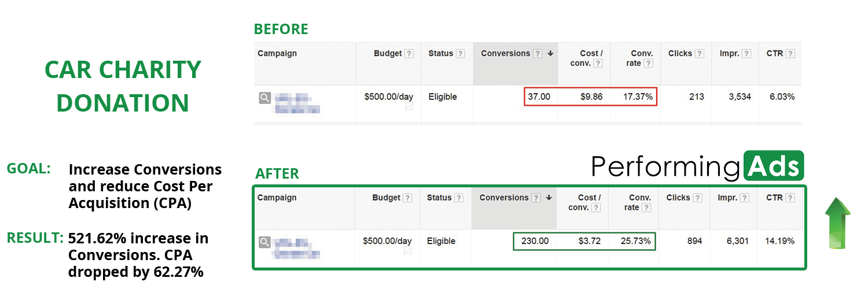Click the magnifier icon in AFTER campaign row
This screenshot has width=868, height=289.
(264, 242)
